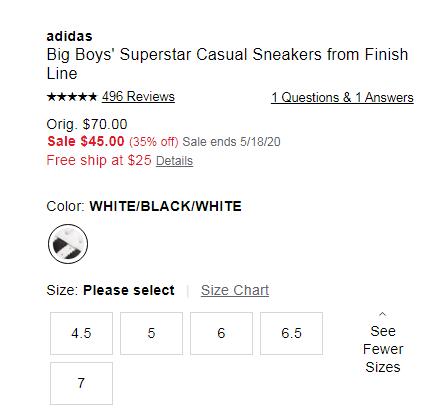This screenshot has height=414, width=436.
Task: Pick shoe size 6
Action: [x=221, y=333]
